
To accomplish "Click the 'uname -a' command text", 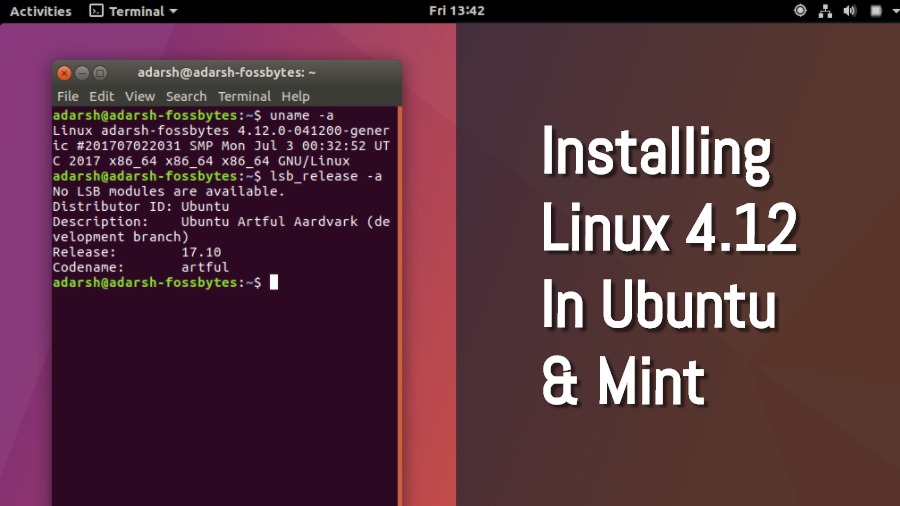I will pos(302,115).
